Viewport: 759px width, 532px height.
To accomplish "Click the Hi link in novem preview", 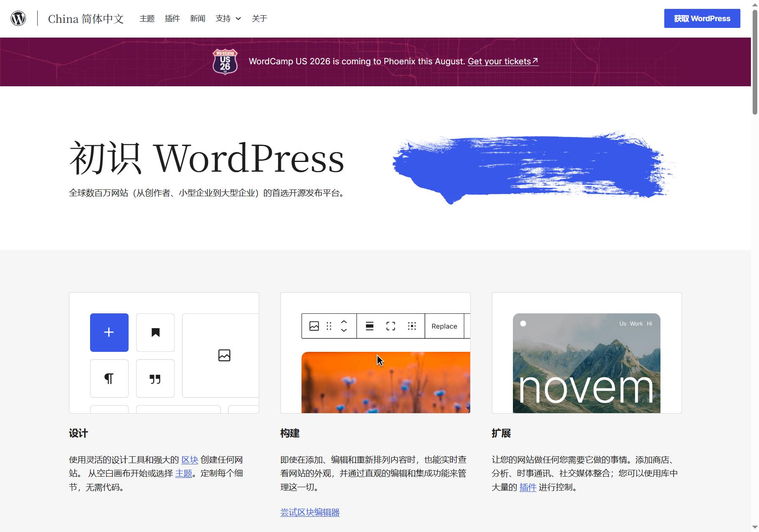I will click(649, 324).
